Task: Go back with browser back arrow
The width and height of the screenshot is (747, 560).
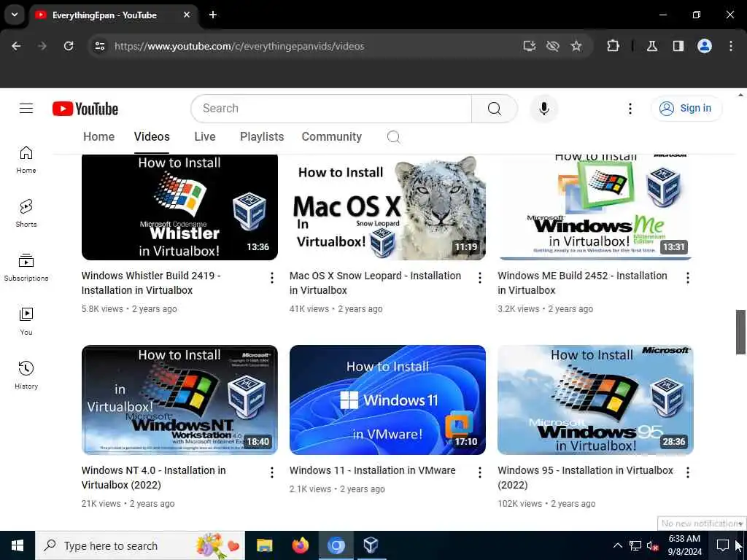Action: tap(16, 46)
